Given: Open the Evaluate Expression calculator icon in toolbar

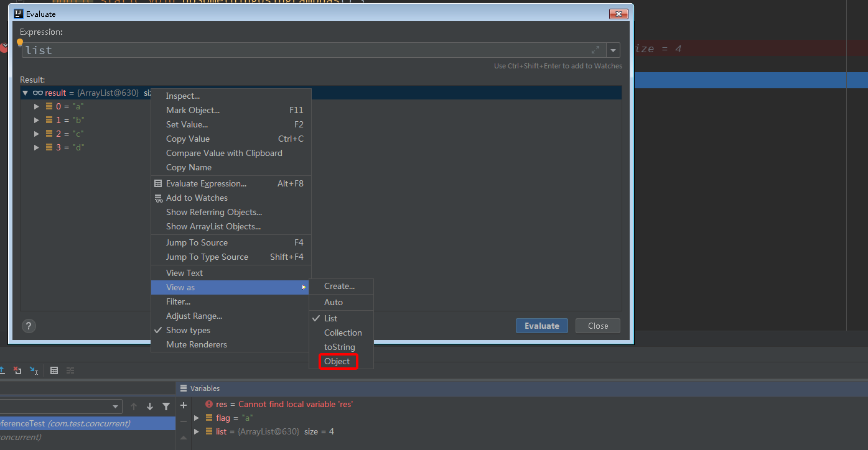Looking at the screenshot, I should (x=54, y=370).
